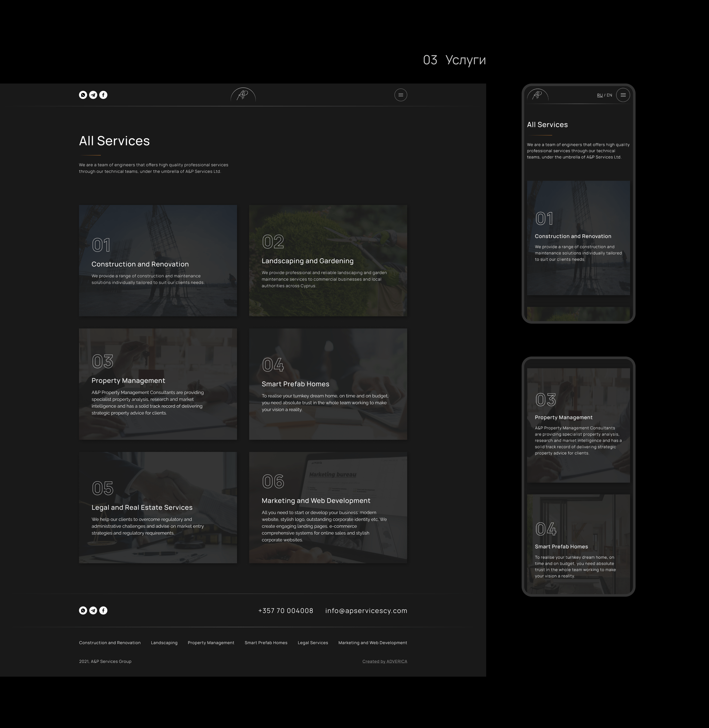Click Legal Services footer menu link

(313, 643)
